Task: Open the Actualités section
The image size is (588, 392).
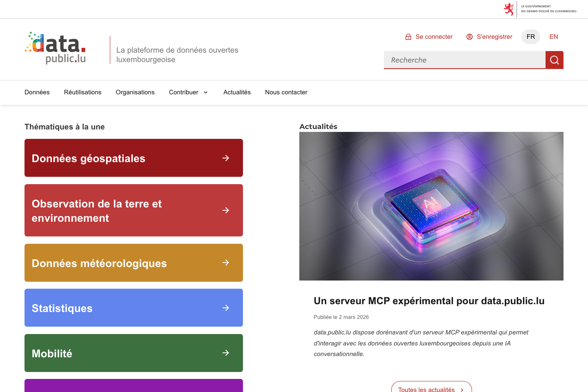Action: (x=237, y=92)
